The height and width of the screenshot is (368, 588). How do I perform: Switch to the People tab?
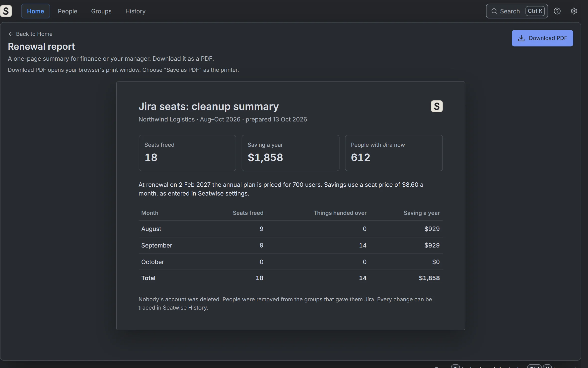click(x=68, y=11)
